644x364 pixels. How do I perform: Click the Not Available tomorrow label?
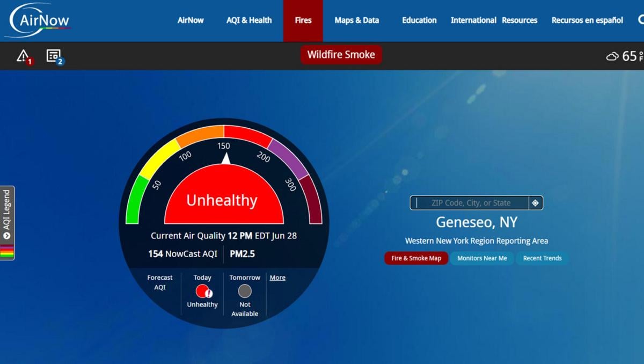coord(245,309)
